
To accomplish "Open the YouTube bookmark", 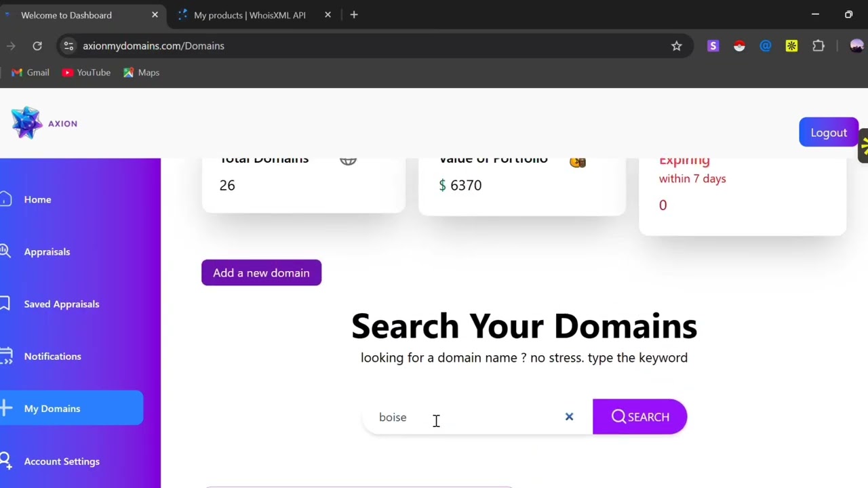I will (86, 73).
